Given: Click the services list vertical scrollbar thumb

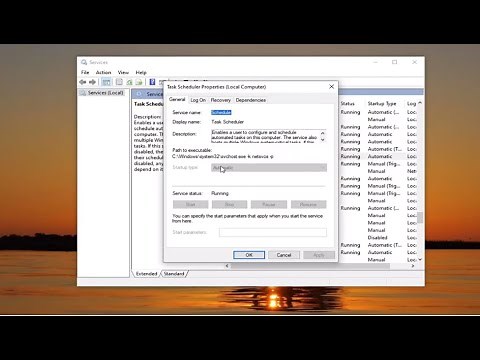Looking at the screenshot, I should point(420,217).
